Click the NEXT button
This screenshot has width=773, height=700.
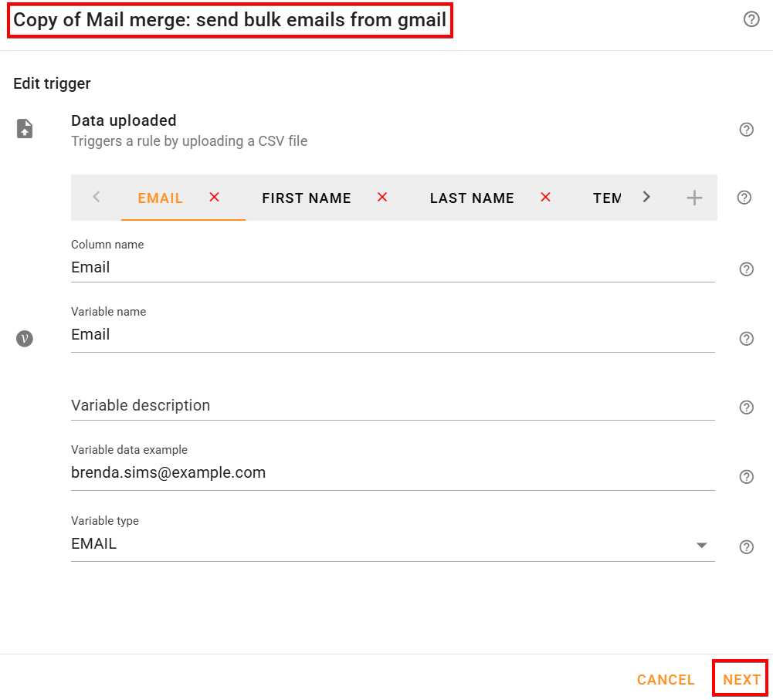click(x=739, y=679)
